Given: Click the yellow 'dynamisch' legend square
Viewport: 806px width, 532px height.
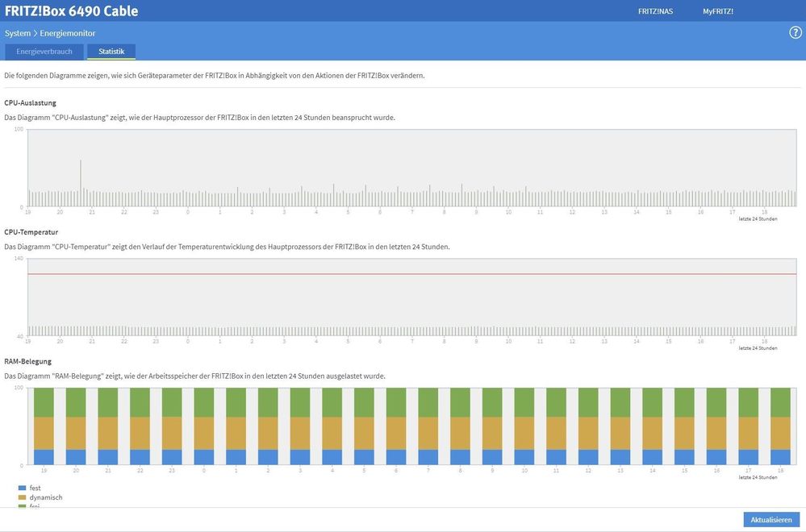Looking at the screenshot, I should (x=22, y=498).
